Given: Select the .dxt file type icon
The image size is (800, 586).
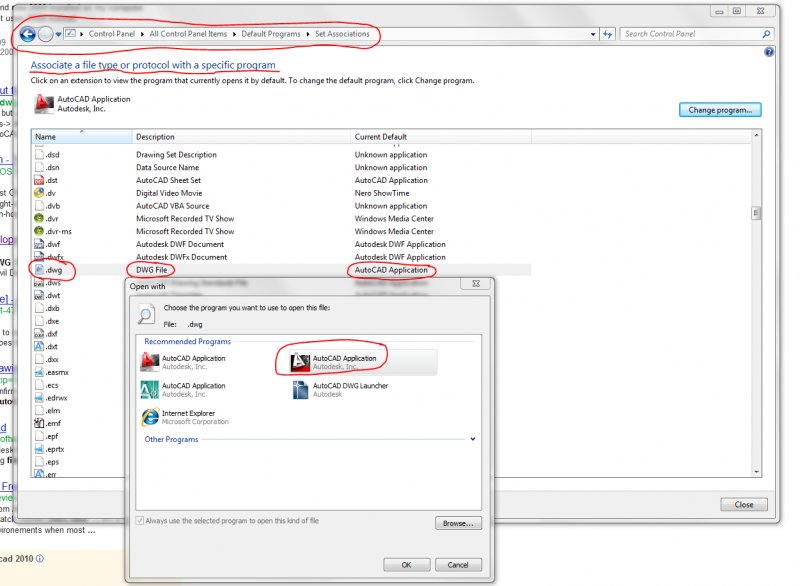Looking at the screenshot, I should [x=39, y=346].
